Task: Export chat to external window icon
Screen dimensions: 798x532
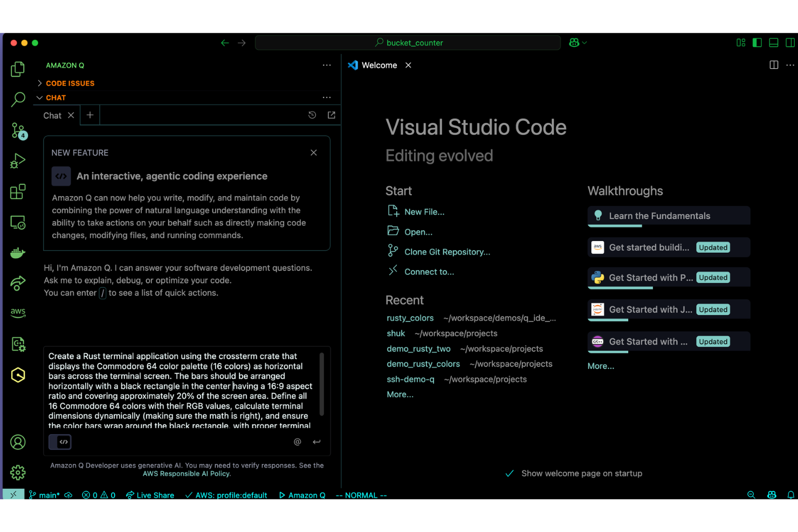Action: click(332, 115)
